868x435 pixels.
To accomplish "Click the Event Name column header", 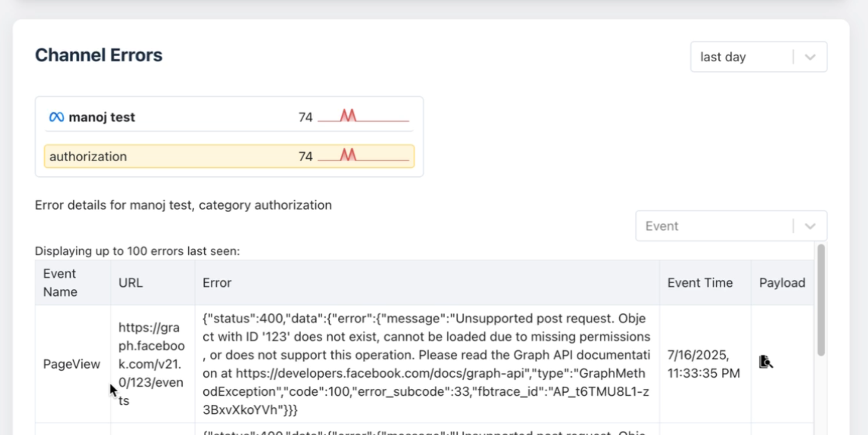I will tap(60, 283).
